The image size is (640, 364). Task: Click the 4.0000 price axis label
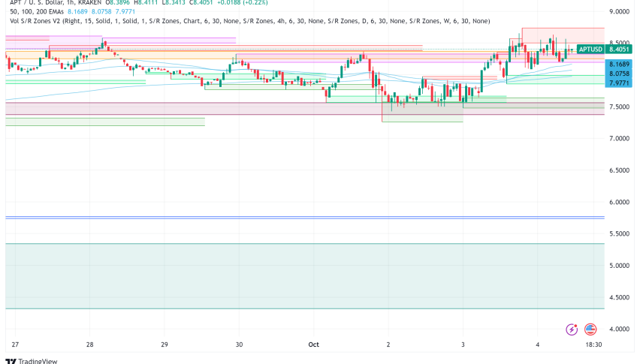pyautogui.click(x=619, y=329)
